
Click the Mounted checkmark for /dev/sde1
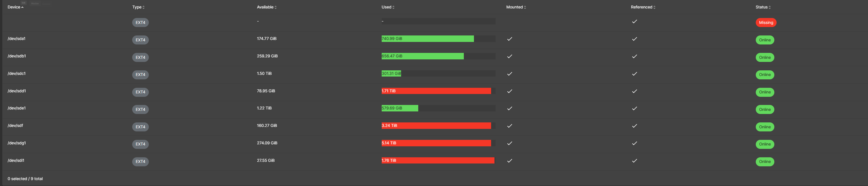[x=509, y=109]
